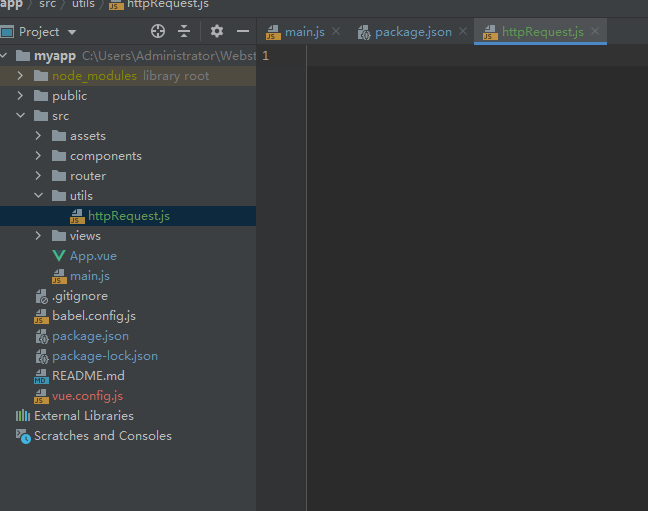Click the locate/select opened file target icon
Screen dimensions: 648x511
pyautogui.click(x=157, y=32)
